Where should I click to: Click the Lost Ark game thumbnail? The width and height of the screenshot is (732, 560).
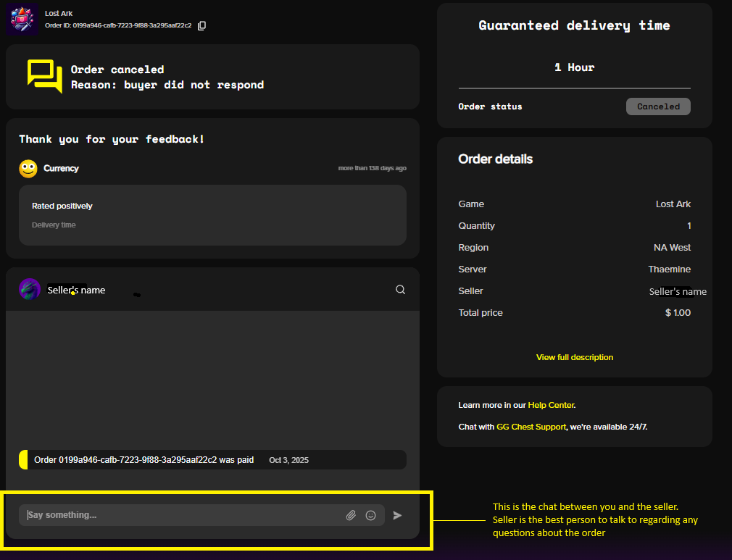point(22,20)
